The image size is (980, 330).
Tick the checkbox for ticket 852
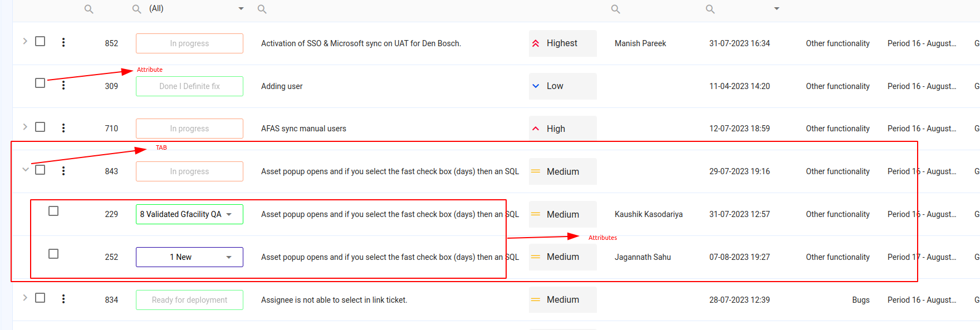pos(40,41)
